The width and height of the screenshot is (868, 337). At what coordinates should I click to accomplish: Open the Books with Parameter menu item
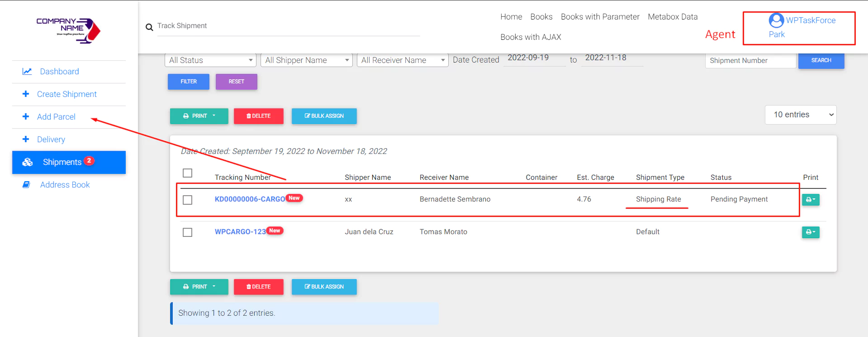click(600, 17)
